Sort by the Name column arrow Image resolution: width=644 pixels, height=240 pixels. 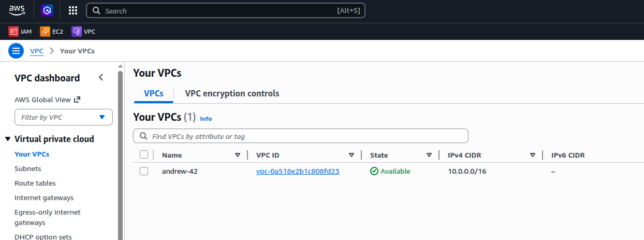(x=238, y=155)
